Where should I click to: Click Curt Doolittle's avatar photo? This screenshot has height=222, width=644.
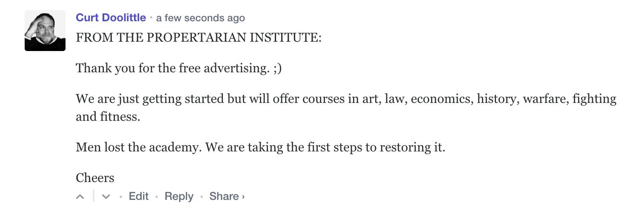[45, 31]
